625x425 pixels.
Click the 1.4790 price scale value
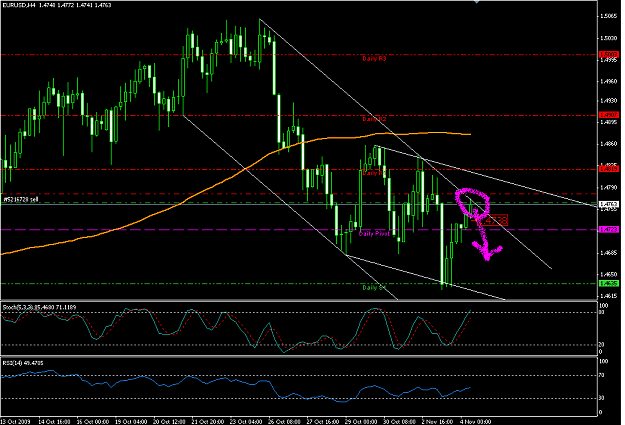[609, 187]
